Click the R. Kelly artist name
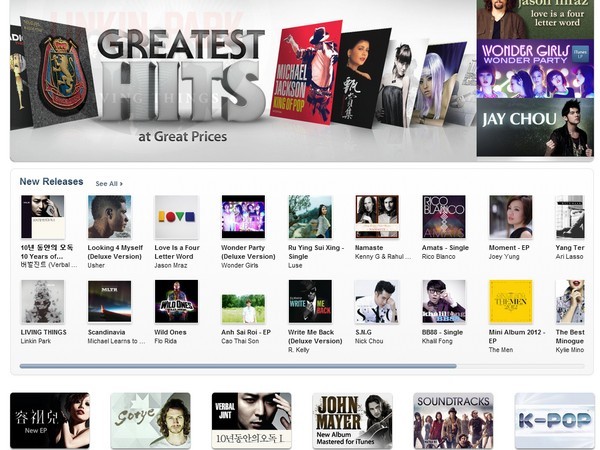Screen dimensions: 600x450 (x=299, y=350)
